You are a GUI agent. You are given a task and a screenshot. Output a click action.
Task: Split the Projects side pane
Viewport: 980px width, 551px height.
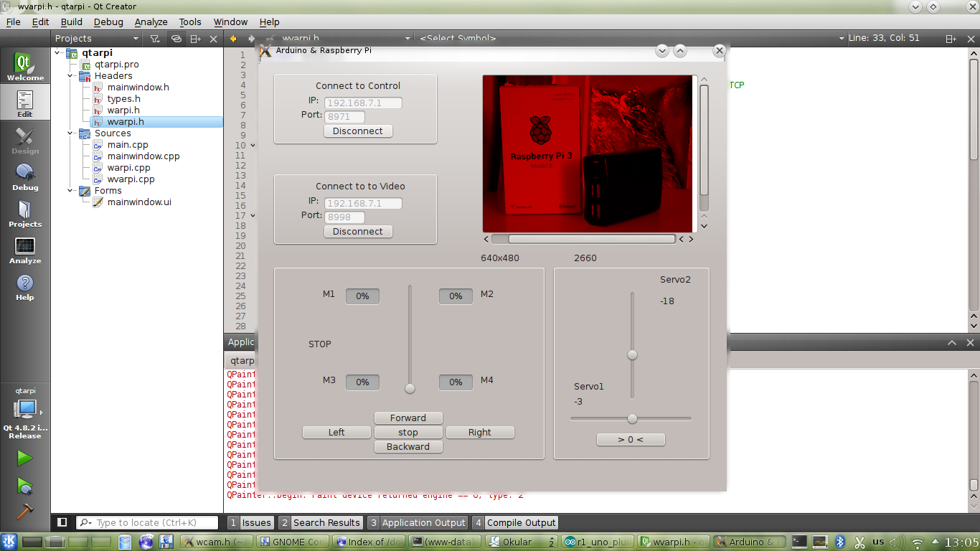(195, 39)
